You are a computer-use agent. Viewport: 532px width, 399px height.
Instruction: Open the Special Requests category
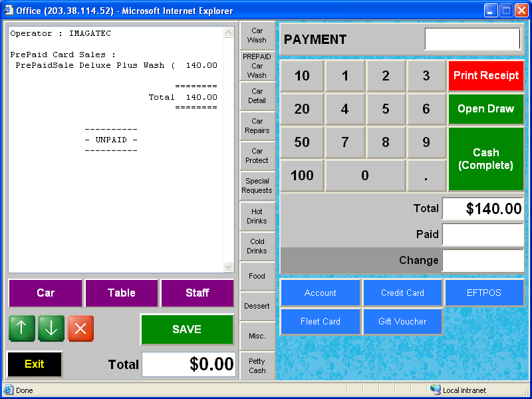click(257, 186)
